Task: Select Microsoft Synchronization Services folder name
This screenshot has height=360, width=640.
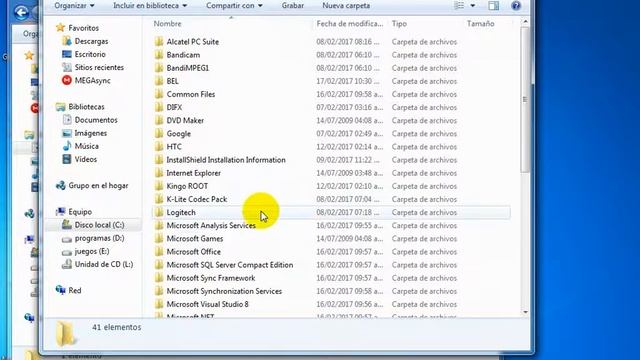Action: coord(224,291)
